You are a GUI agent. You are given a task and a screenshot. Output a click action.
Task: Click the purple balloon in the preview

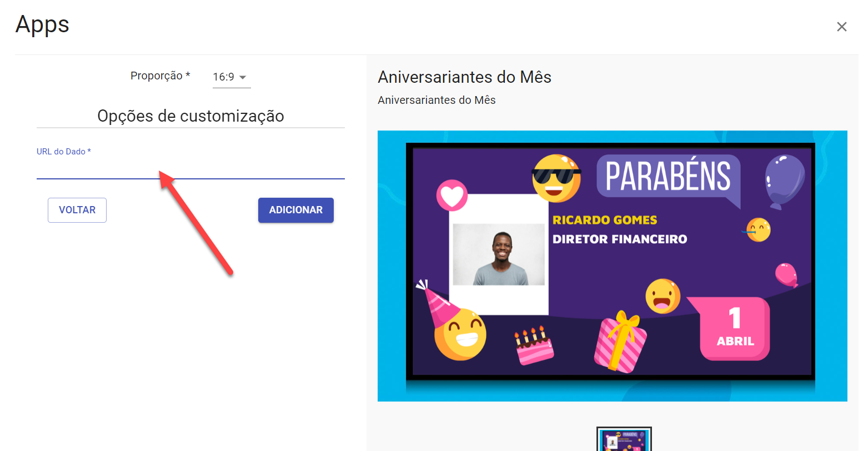[784, 182]
